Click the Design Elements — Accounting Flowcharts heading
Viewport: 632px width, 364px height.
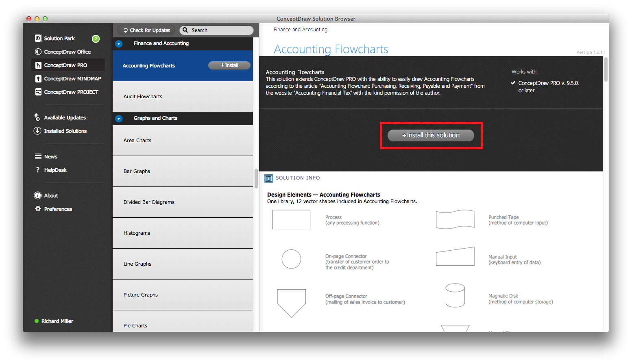point(324,195)
